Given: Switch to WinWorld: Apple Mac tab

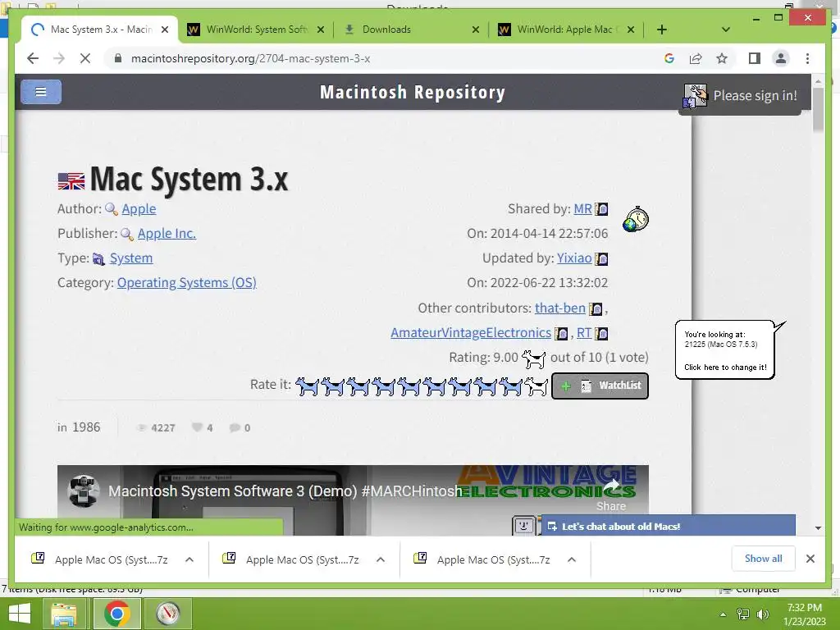Looking at the screenshot, I should [564, 30].
